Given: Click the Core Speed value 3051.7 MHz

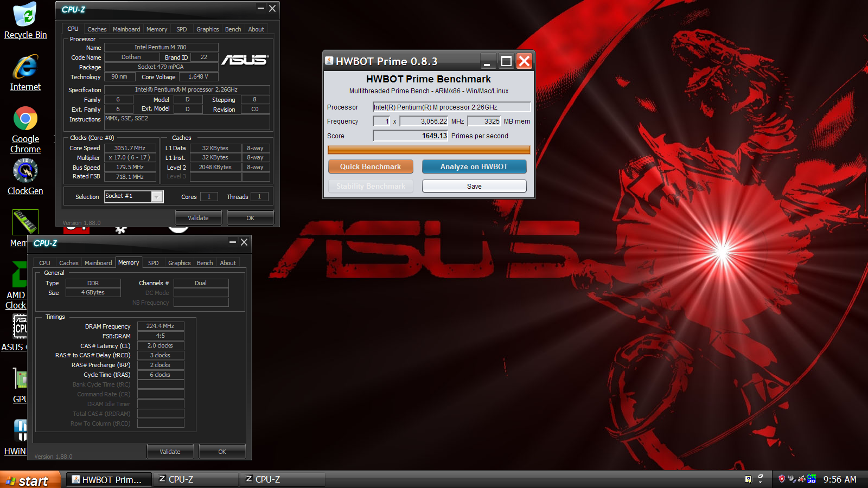Looking at the screenshot, I should [130, 148].
